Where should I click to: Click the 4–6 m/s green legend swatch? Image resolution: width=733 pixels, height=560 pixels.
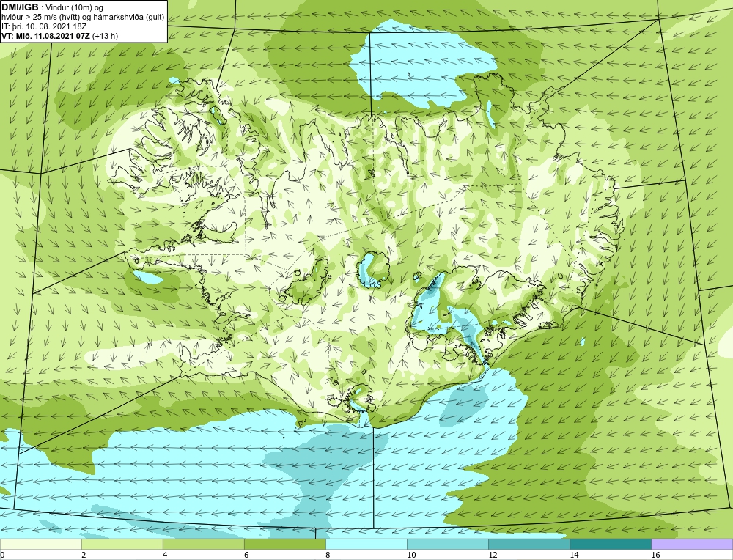[x=203, y=544]
